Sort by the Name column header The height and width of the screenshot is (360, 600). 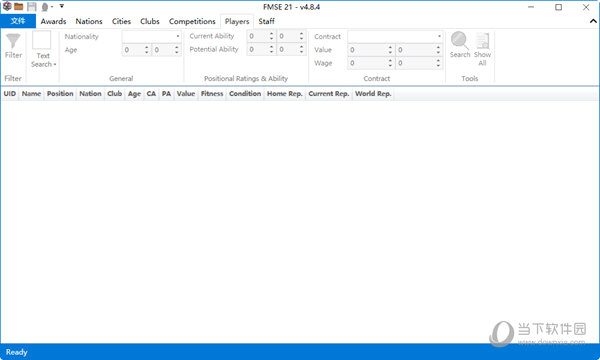31,94
